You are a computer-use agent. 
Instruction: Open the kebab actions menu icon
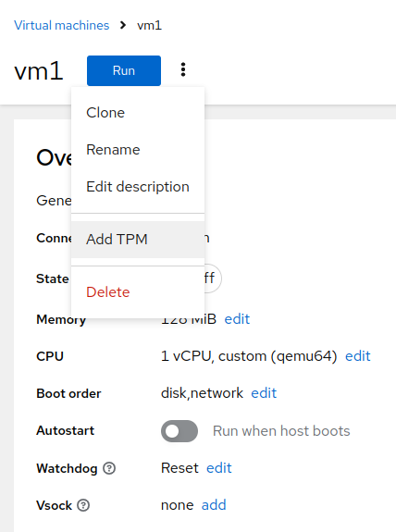(183, 70)
